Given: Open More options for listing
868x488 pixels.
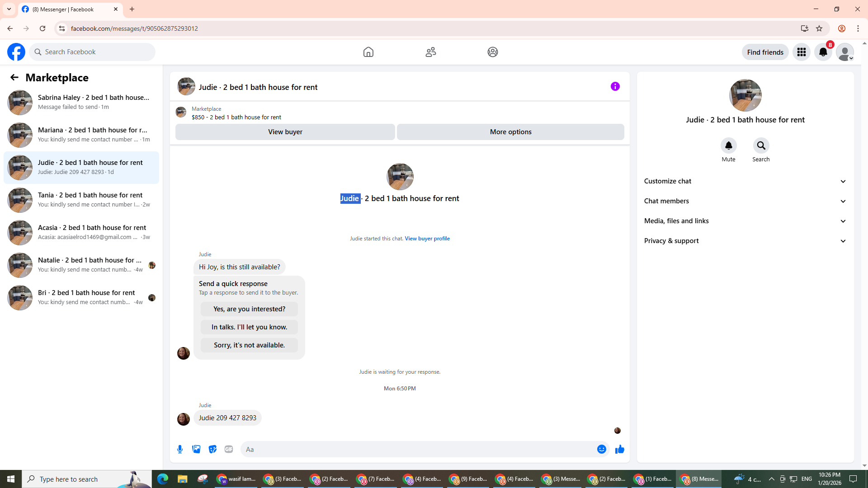Looking at the screenshot, I should pos(511,132).
